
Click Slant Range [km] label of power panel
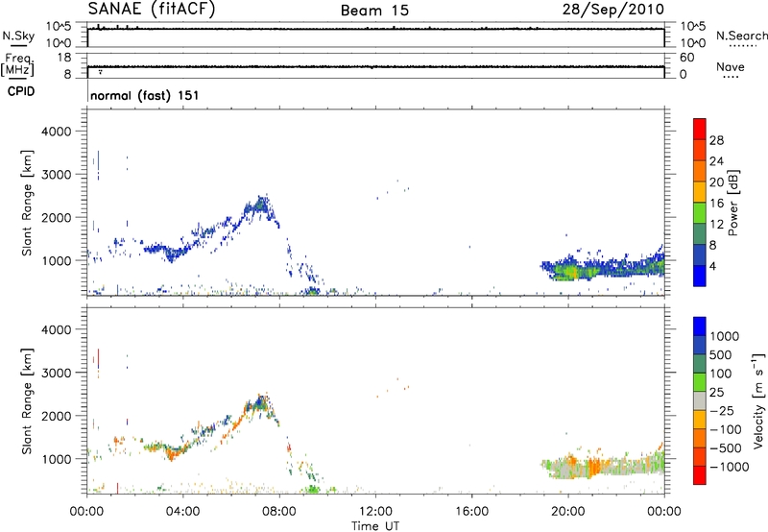pos(27,203)
